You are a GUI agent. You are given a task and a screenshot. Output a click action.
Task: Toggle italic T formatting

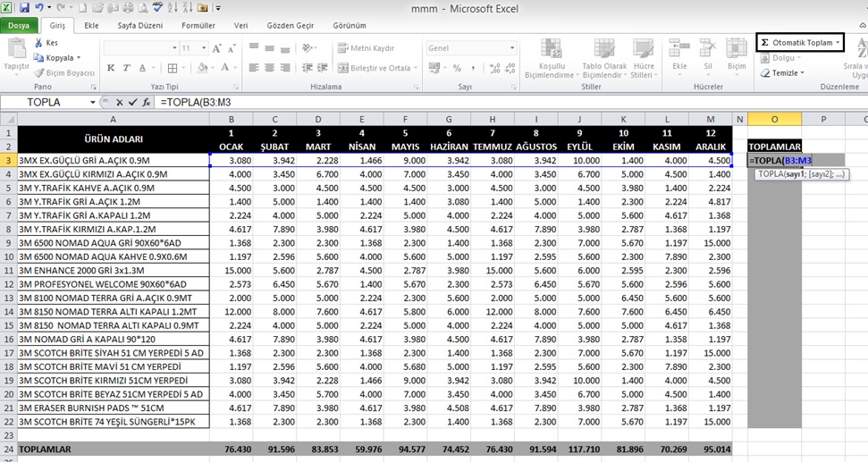click(126, 68)
